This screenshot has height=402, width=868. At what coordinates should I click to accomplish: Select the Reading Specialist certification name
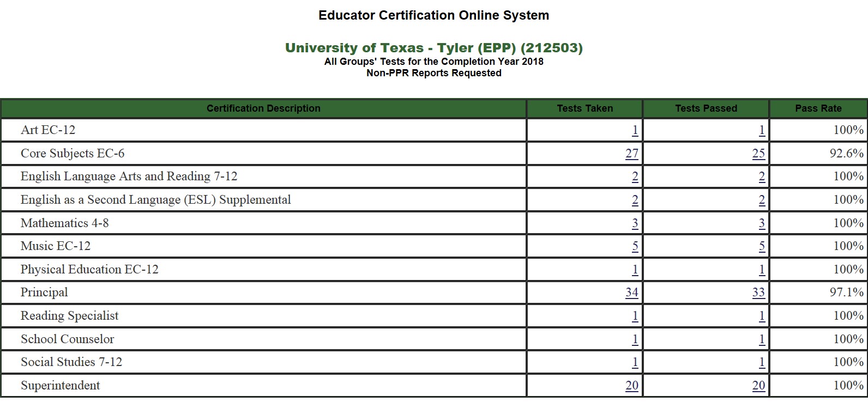click(70, 316)
